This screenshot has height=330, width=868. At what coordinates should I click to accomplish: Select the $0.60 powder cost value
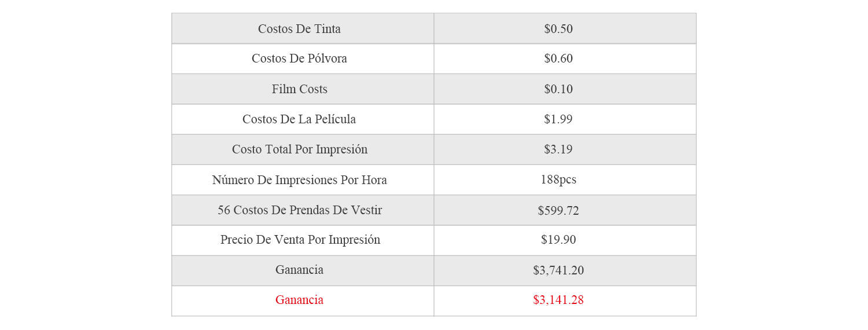point(558,59)
